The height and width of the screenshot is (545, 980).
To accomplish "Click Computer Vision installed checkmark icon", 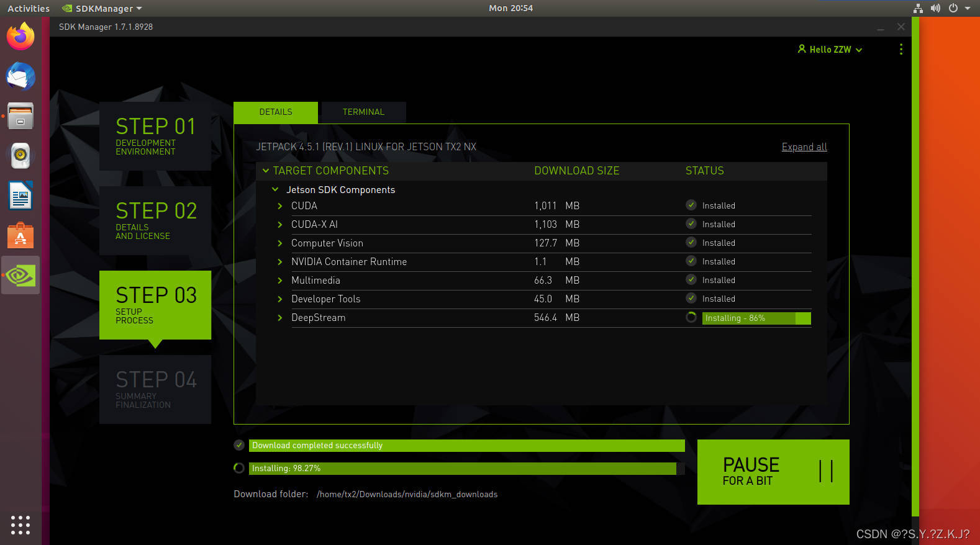I will pyautogui.click(x=691, y=242).
